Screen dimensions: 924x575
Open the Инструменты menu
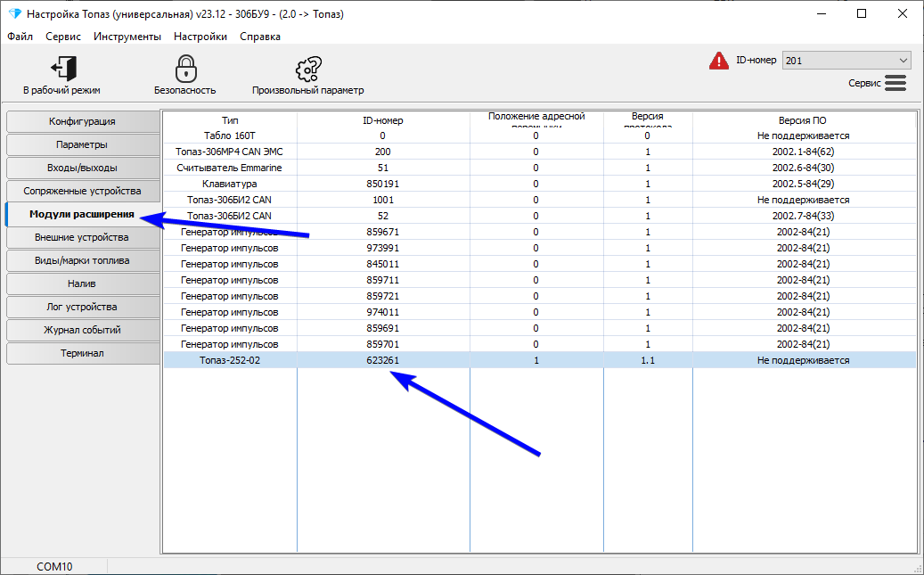(x=127, y=37)
